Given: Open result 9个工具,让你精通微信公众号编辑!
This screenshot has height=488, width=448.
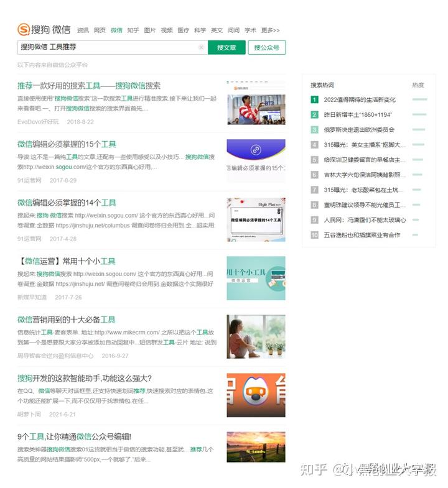Looking at the screenshot, I should [x=74, y=436].
